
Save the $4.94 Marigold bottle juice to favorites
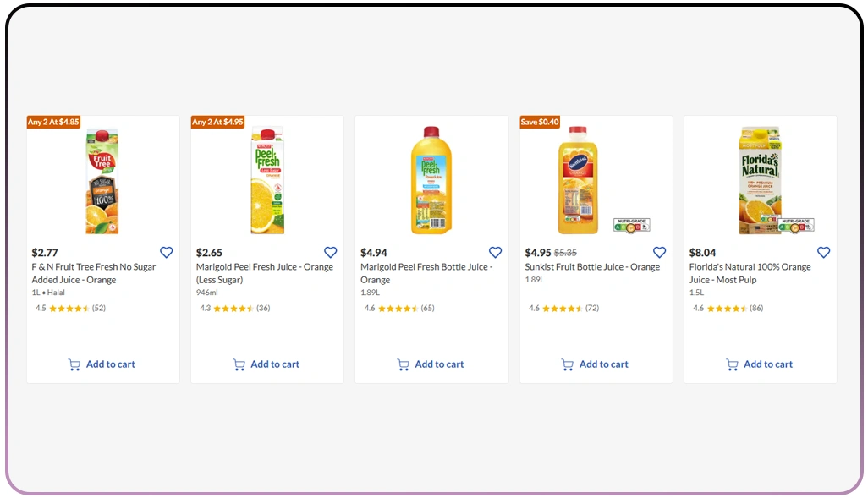click(x=495, y=253)
